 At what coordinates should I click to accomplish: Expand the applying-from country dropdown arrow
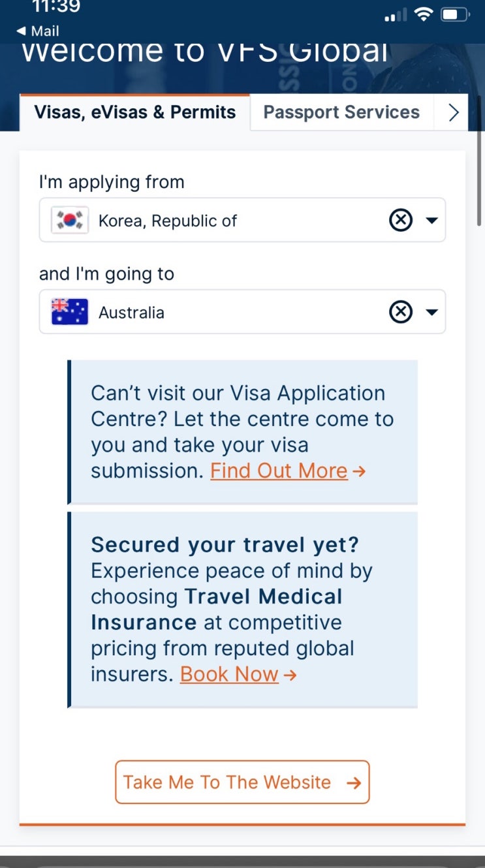[431, 221]
